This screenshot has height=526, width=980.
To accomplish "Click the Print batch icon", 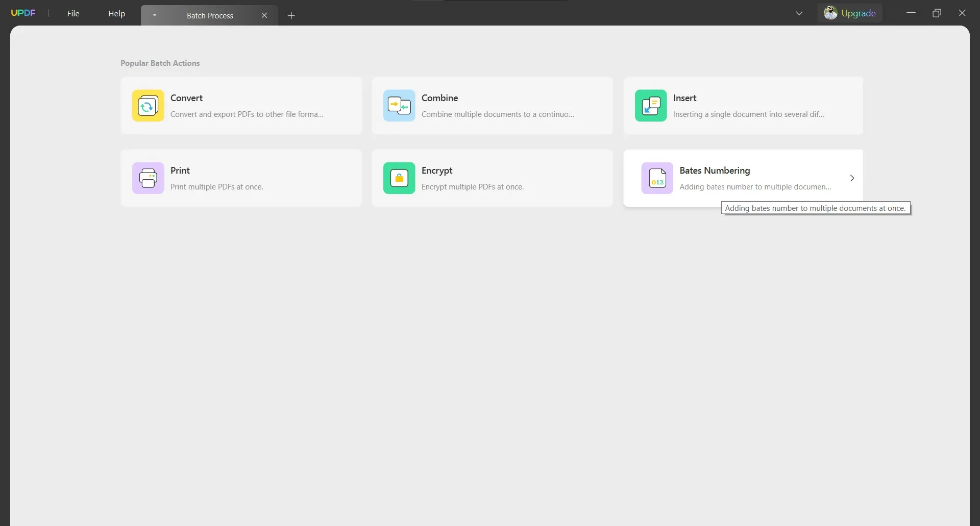I will [x=148, y=178].
